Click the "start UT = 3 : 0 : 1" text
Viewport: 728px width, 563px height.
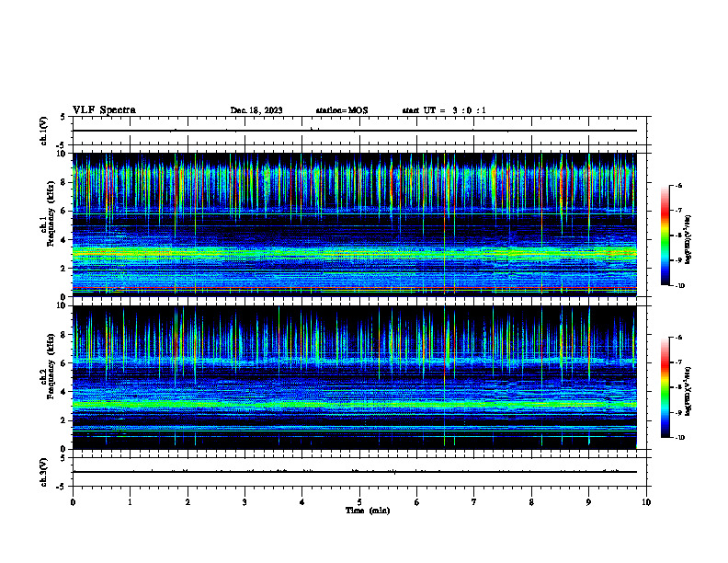(444, 110)
